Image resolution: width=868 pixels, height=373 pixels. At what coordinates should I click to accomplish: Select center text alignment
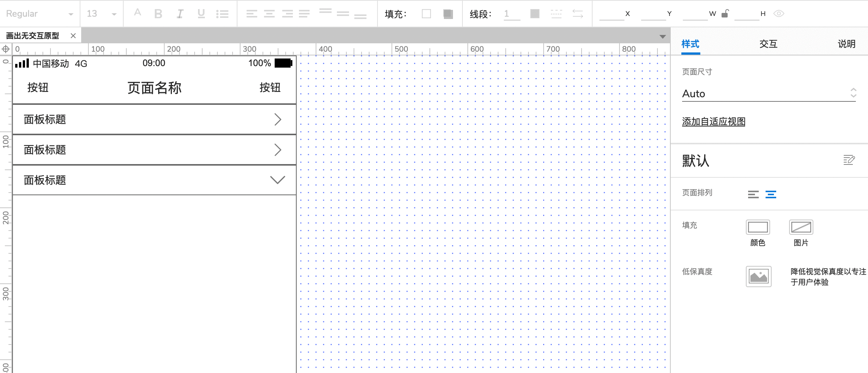(269, 13)
